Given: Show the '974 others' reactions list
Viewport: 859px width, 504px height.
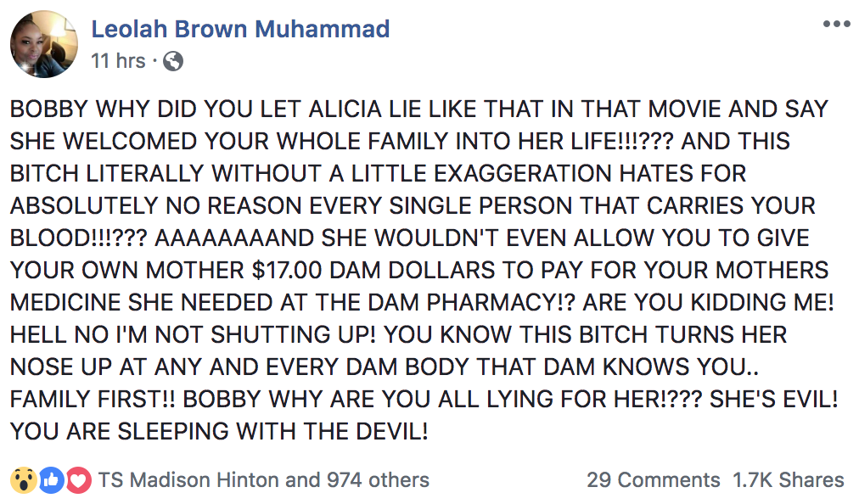Looking at the screenshot, I should pyautogui.click(x=378, y=480).
